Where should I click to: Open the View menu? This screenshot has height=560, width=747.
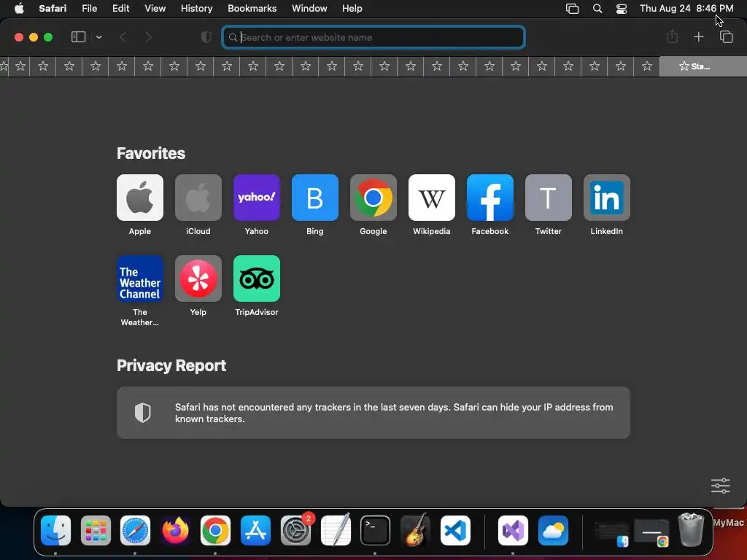tap(155, 9)
